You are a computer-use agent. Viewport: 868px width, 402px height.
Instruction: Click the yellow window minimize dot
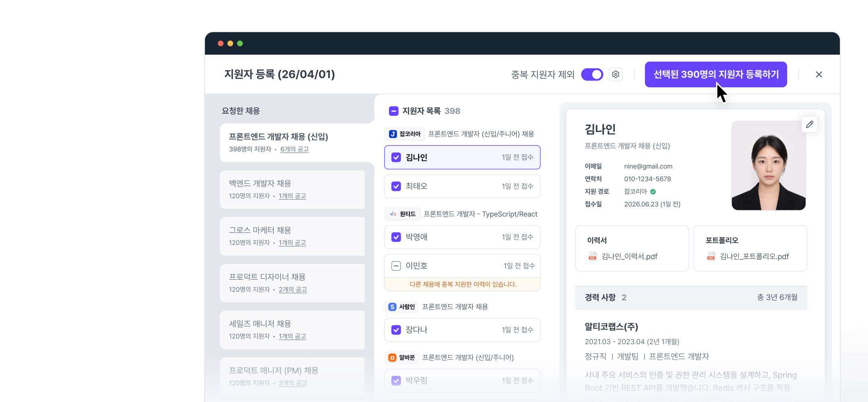pos(230,43)
